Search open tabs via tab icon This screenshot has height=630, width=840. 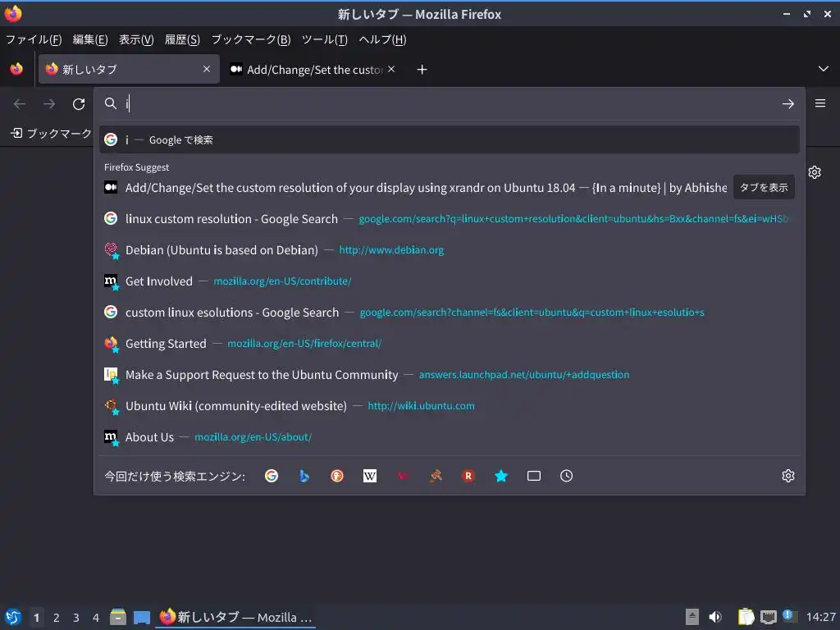533,476
